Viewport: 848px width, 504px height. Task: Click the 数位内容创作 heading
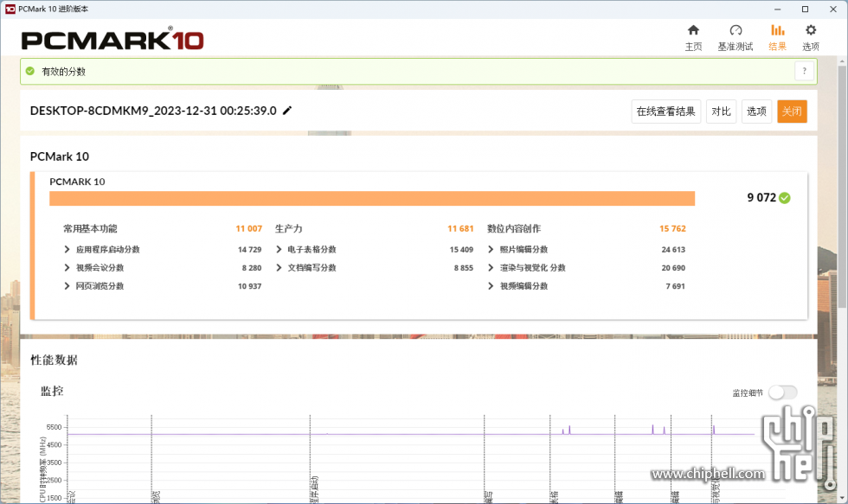[514, 228]
